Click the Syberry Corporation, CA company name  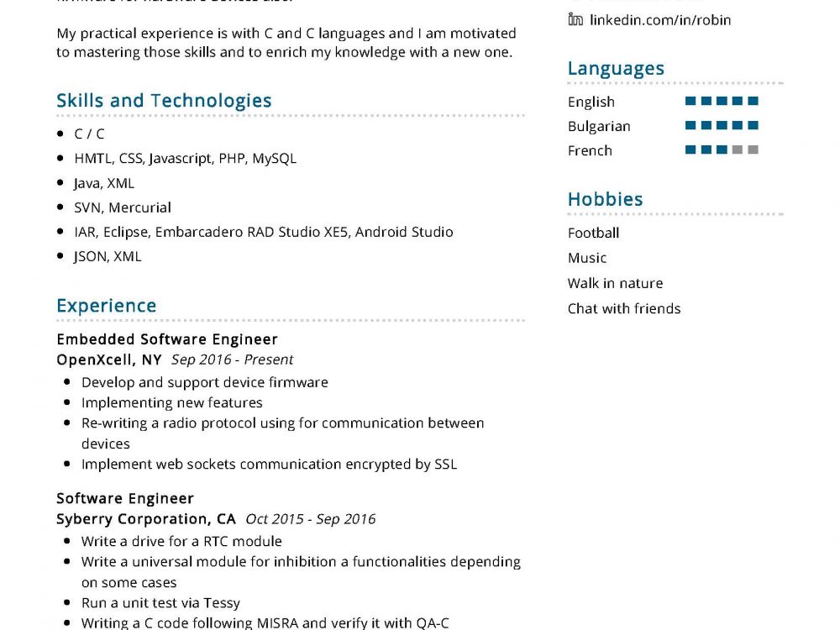pos(146,519)
